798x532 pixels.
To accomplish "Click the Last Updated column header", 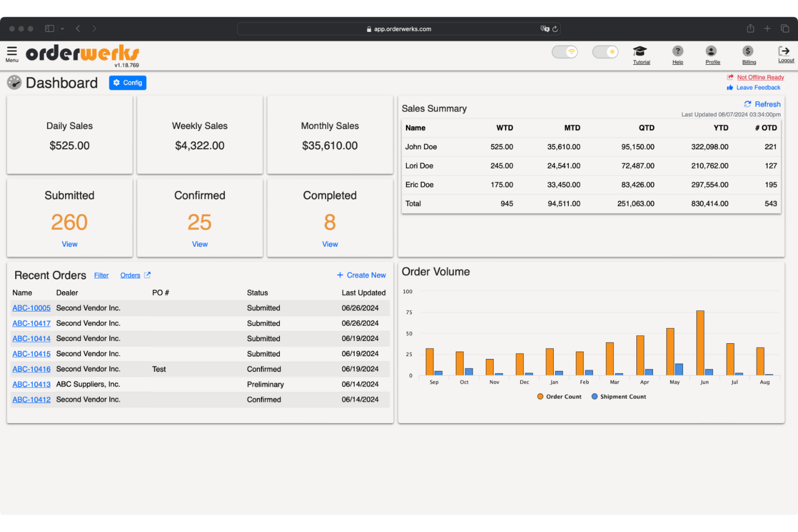I will 363,293.
